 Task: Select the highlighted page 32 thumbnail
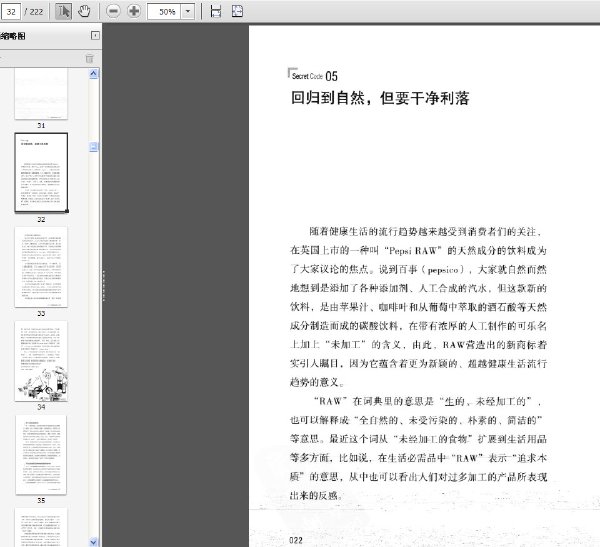[x=41, y=173]
